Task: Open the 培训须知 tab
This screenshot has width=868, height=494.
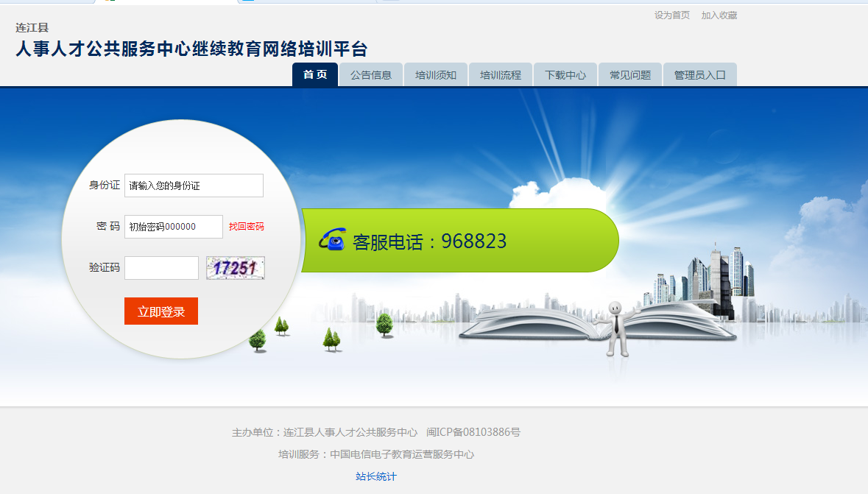Action: point(436,75)
